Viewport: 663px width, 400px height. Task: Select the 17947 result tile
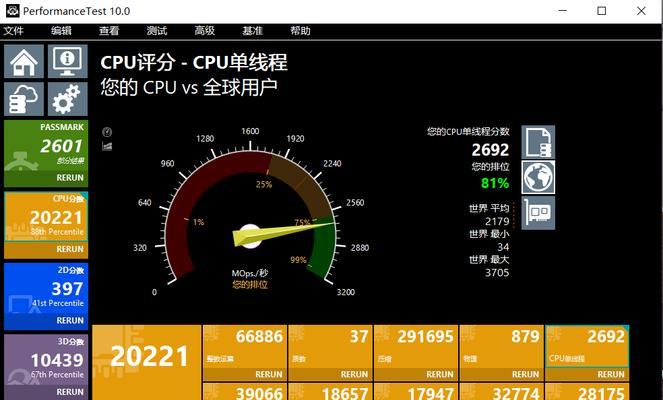point(416,392)
